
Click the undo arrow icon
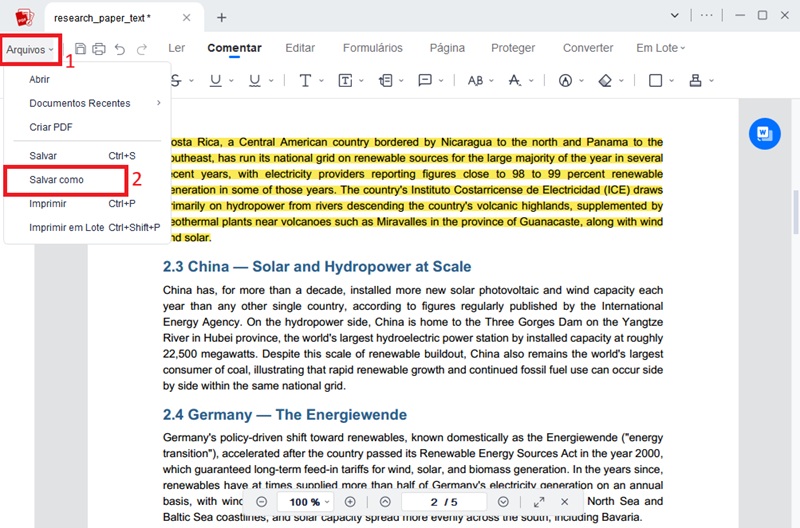pyautogui.click(x=120, y=49)
